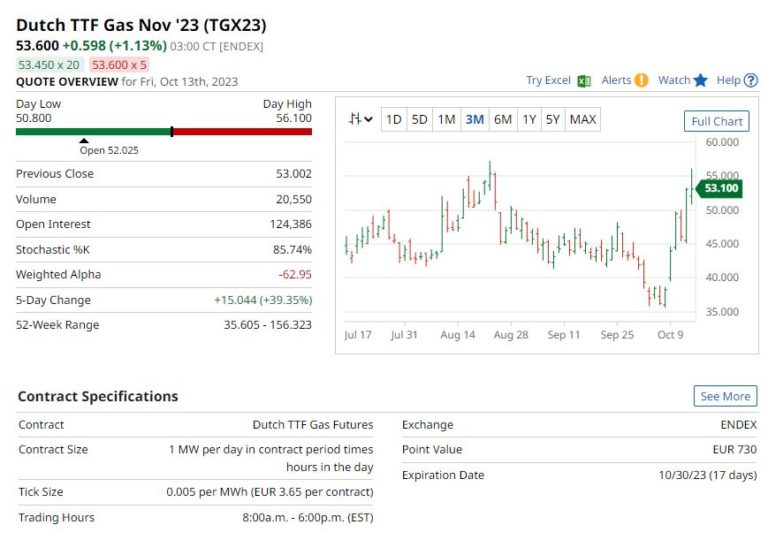This screenshot has width=768, height=540.
Task: Open the chart type dropdown
Action: pyautogui.click(x=361, y=119)
